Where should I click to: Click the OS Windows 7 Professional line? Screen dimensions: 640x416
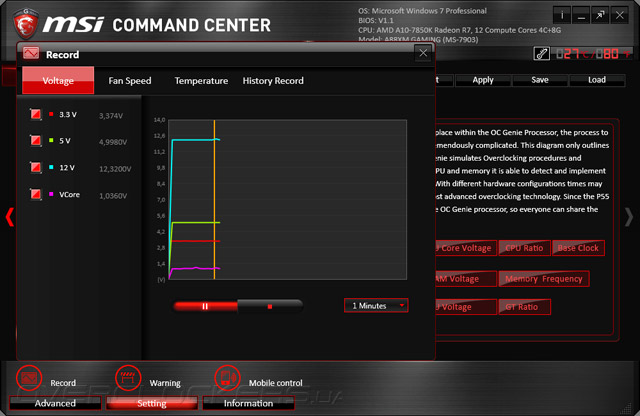pyautogui.click(x=422, y=11)
